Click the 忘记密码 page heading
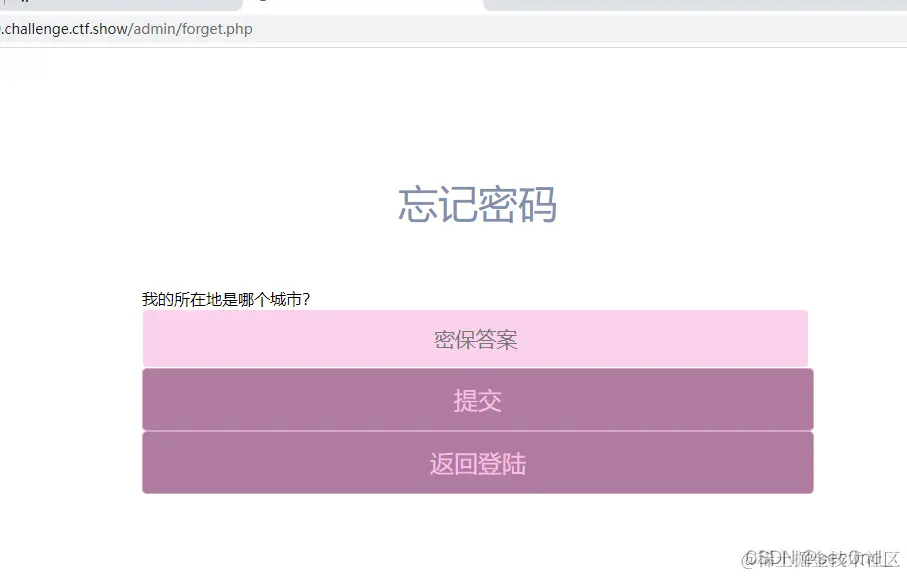 coord(475,206)
